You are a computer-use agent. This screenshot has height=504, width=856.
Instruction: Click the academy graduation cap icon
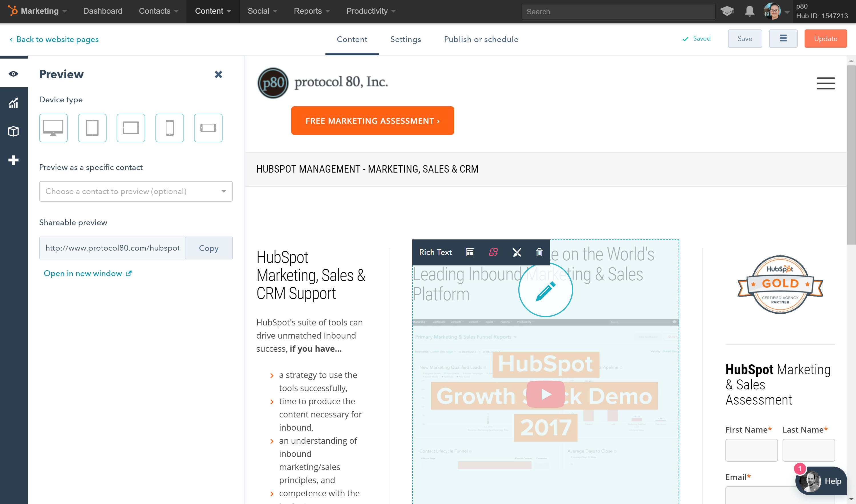(x=727, y=11)
